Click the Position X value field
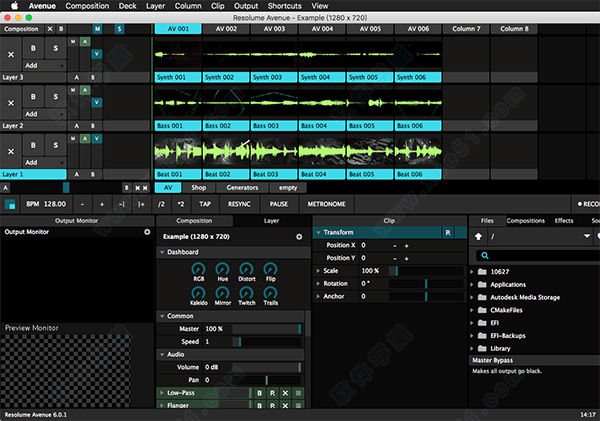 point(373,245)
